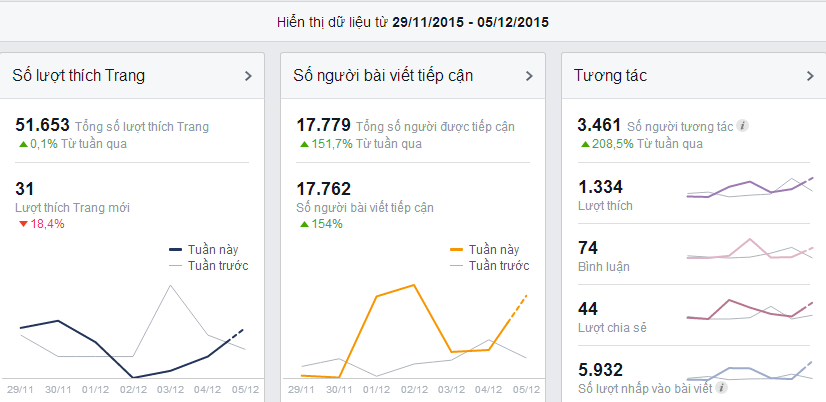Screen dimensions: 826x402
Task: Click the 154% increase percentage
Action: coord(327,224)
